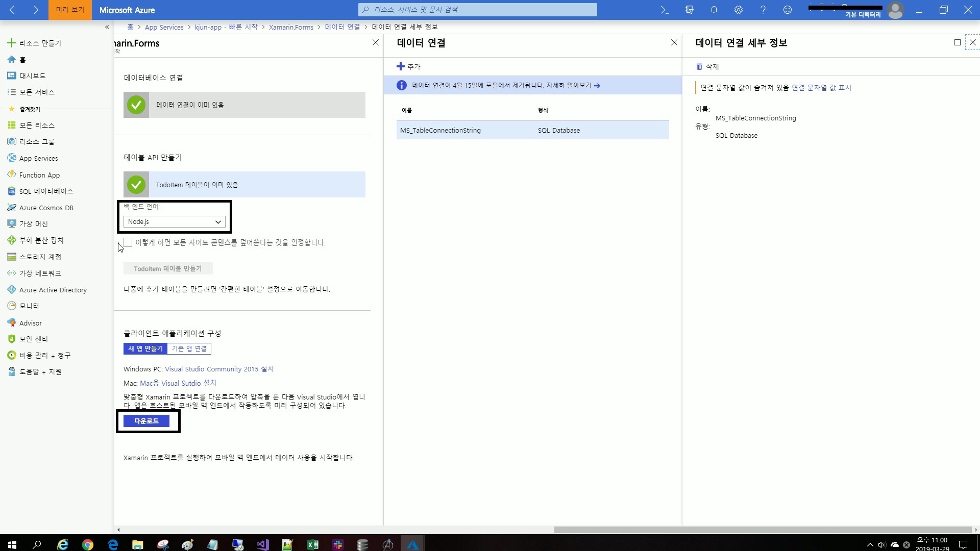The height and width of the screenshot is (551, 980).
Task: Click the add (추가) plus icon
Action: coord(401,66)
